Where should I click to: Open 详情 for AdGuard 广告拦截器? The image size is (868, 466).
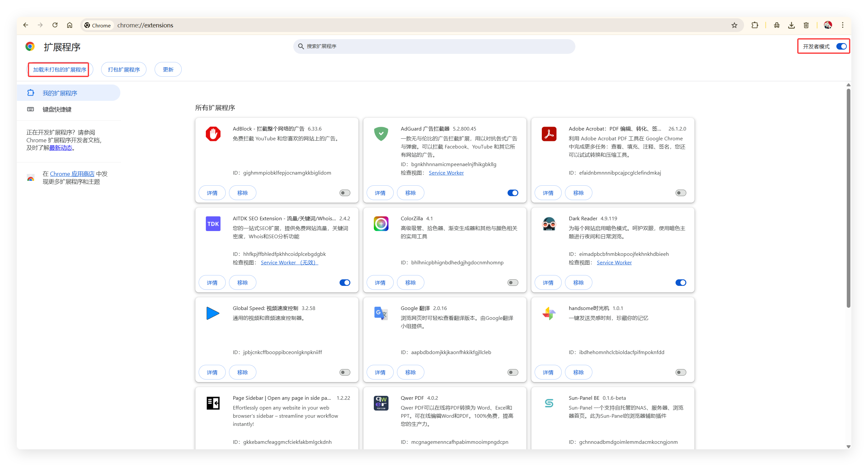(380, 193)
